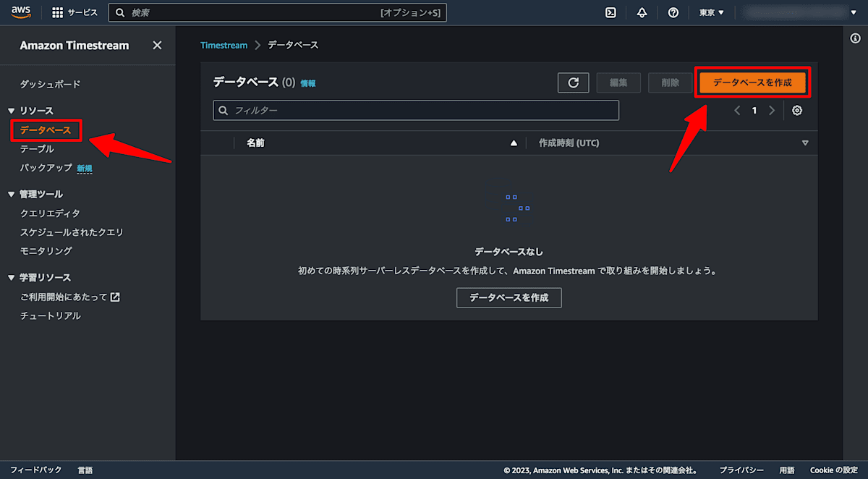
Task: Open Cookie の設定 footer link
Action: tap(834, 470)
